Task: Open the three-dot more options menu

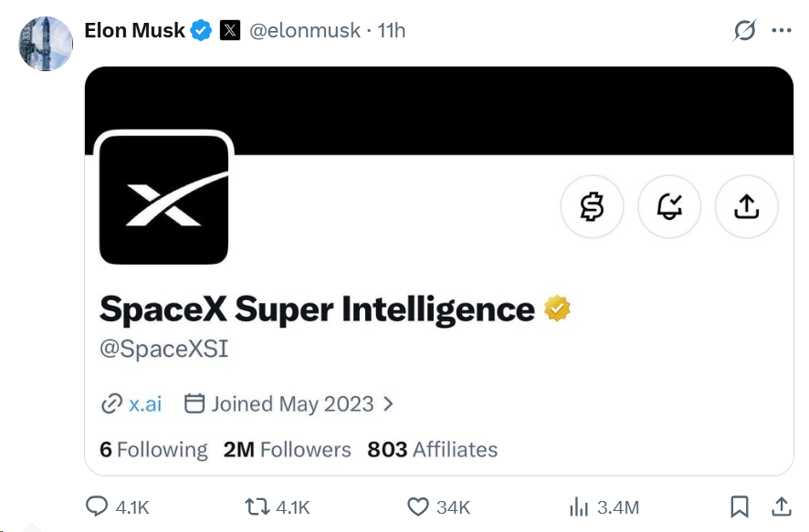Action: click(x=781, y=30)
